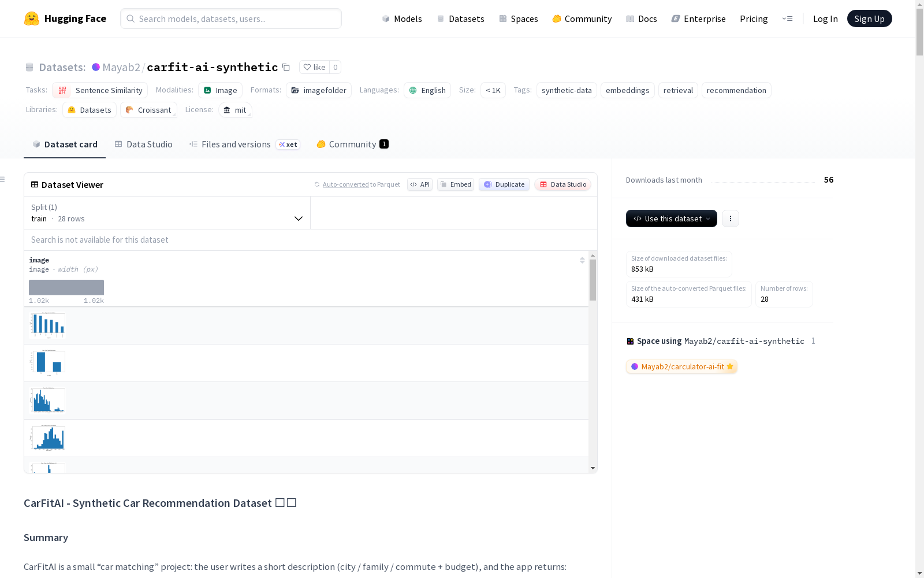Image resolution: width=924 pixels, height=578 pixels.
Task: Open the Use this dataset dropdown
Action: 672,218
